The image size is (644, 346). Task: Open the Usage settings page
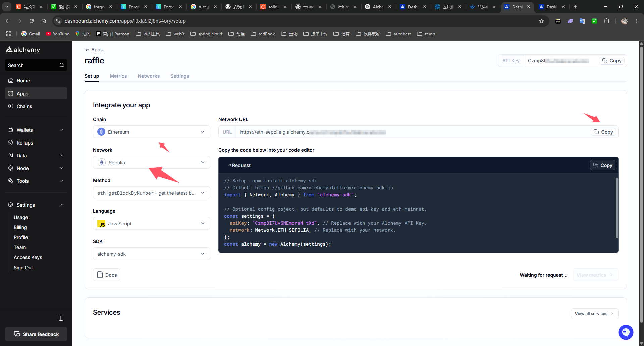pos(21,217)
